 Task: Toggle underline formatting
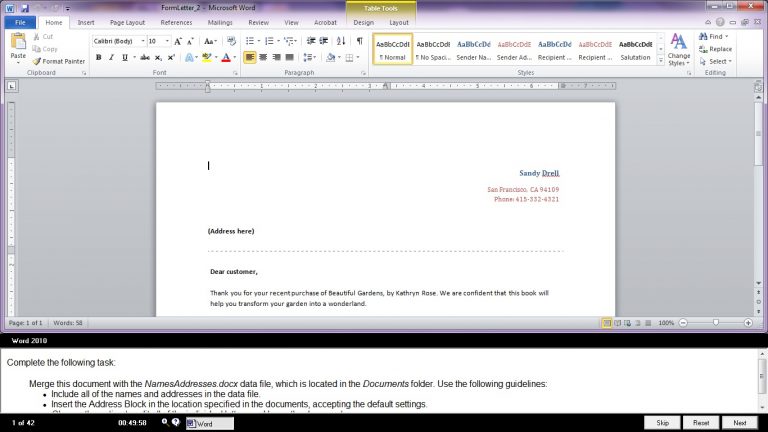126,58
